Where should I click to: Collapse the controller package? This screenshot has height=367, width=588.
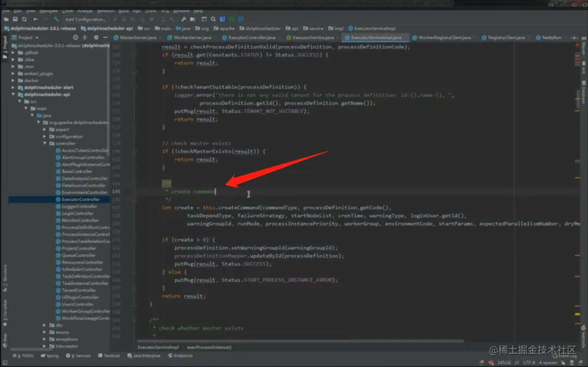[x=45, y=144]
